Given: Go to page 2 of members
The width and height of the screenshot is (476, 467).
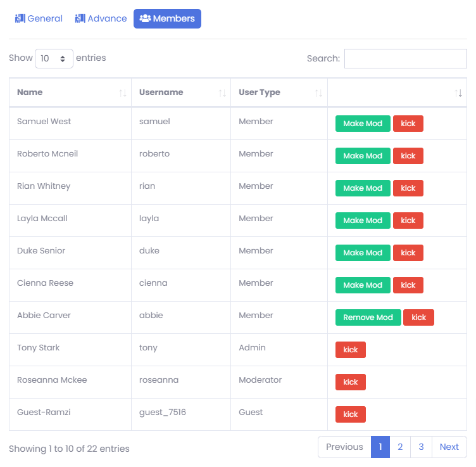Looking at the screenshot, I should (400, 447).
